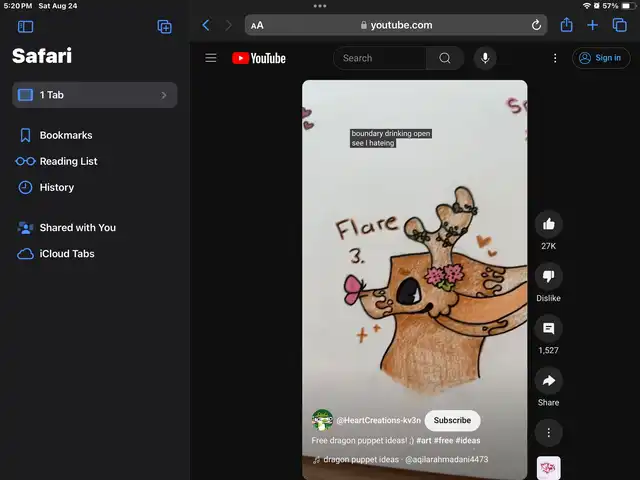Open the YouTube hamburger guide menu
Image resolution: width=640 pixels, height=480 pixels.
(211, 58)
